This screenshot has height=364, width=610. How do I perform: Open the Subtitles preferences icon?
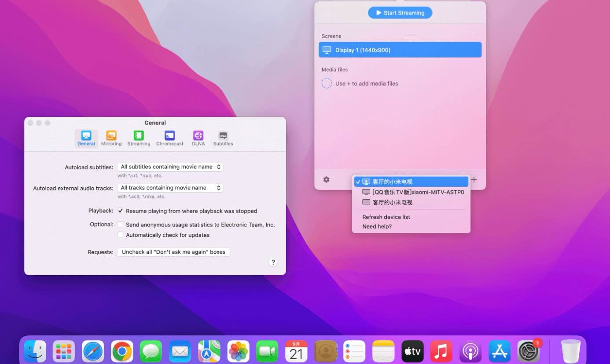click(223, 138)
